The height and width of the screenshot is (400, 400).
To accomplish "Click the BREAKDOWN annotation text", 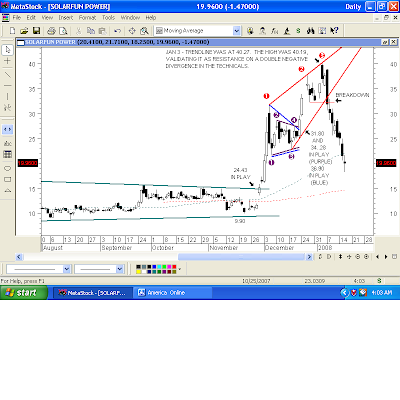I will tap(352, 95).
